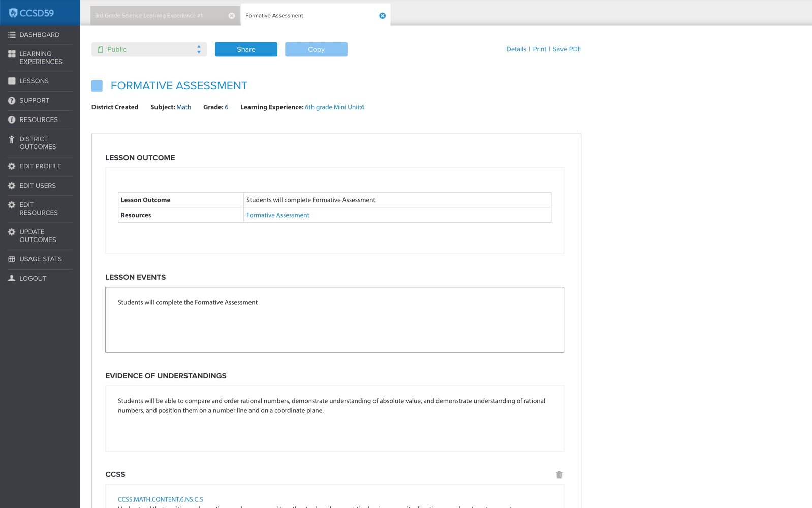The height and width of the screenshot is (508, 812).
Task: Open Formative Assessment resource link
Action: tap(278, 215)
